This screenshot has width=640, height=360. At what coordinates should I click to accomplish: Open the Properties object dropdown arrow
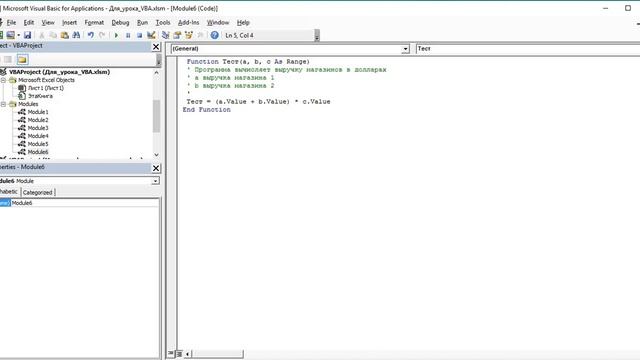156,181
